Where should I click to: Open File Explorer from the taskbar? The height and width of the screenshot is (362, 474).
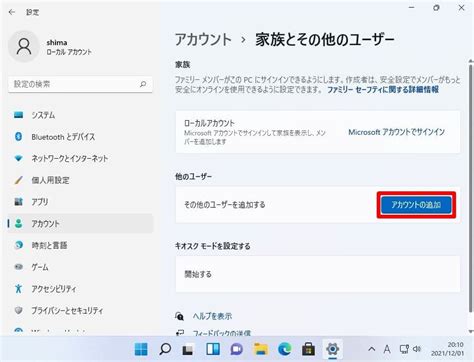(261, 349)
